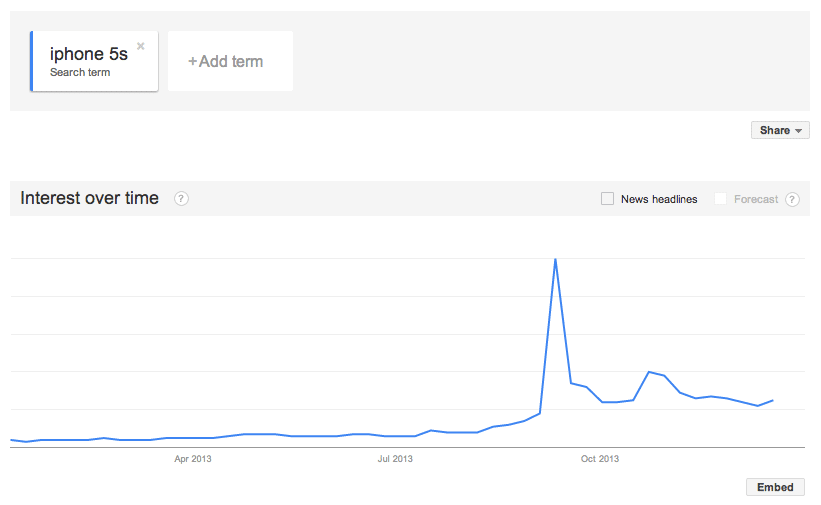The width and height of the screenshot is (821, 505).
Task: Click the Search term label under iphone 5s
Action: coord(80,72)
